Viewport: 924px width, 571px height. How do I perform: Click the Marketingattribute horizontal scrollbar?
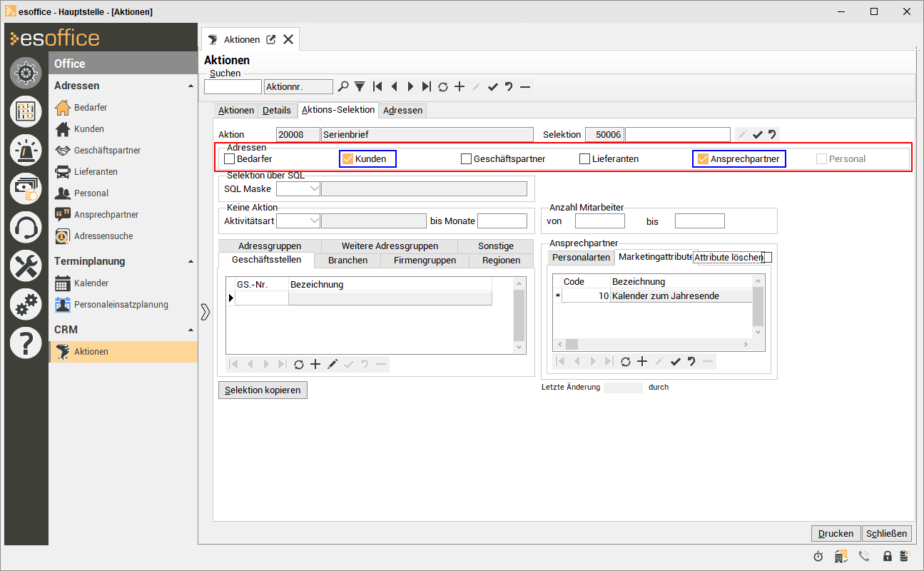[x=653, y=345]
